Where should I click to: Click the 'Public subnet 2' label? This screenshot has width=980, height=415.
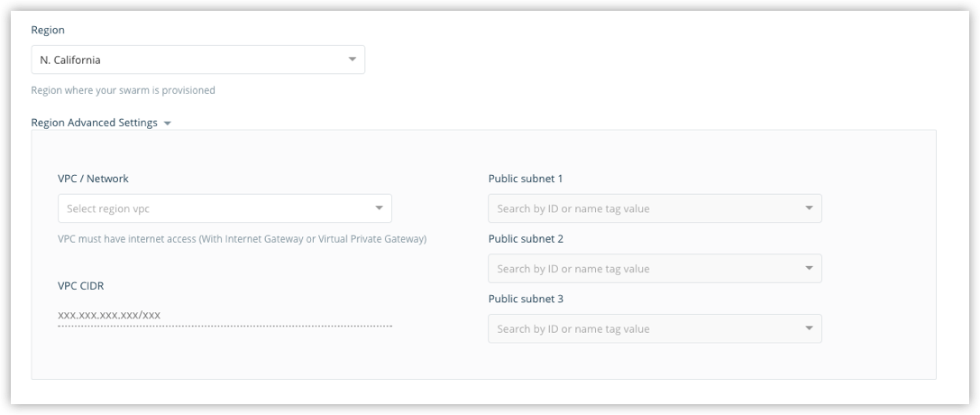click(526, 239)
